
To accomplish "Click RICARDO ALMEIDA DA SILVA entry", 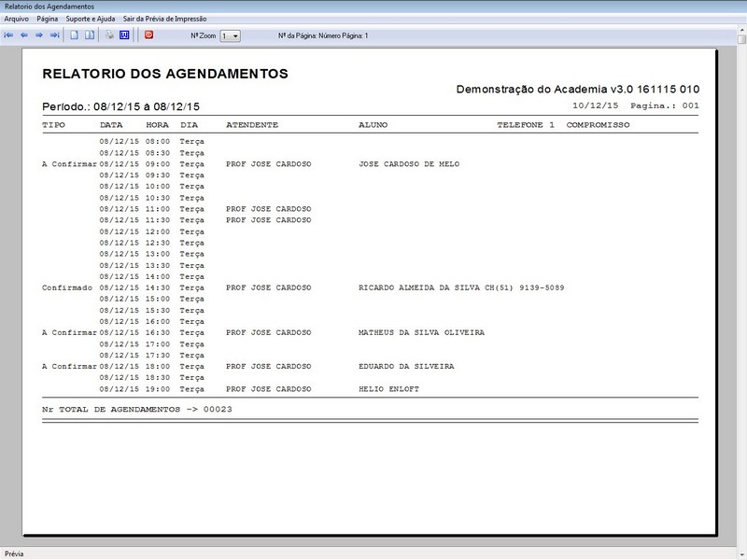I will [x=419, y=287].
